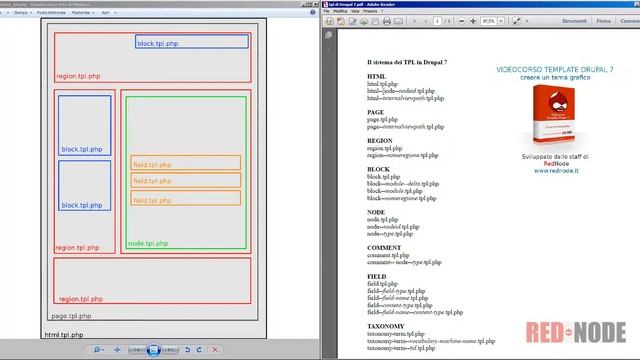
Task: Print the PDF with the printer icon
Action: point(387,21)
